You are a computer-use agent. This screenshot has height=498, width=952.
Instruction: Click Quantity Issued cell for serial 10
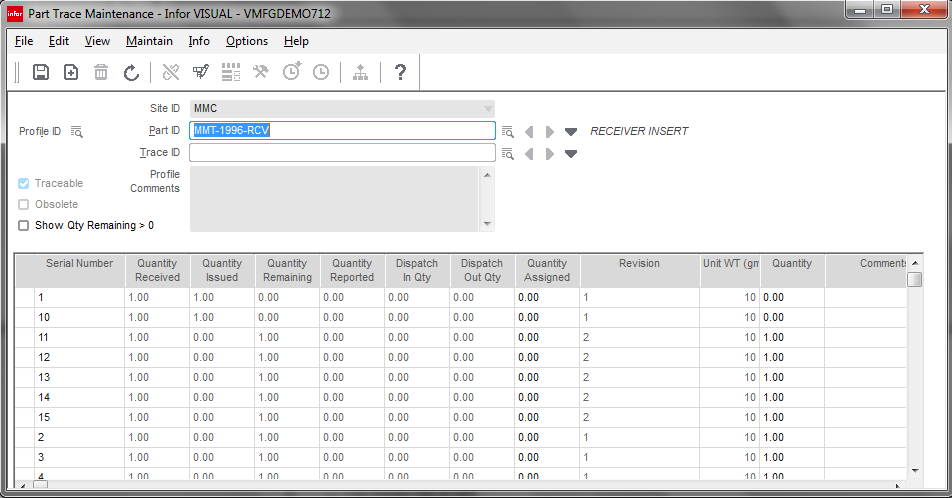[222, 318]
